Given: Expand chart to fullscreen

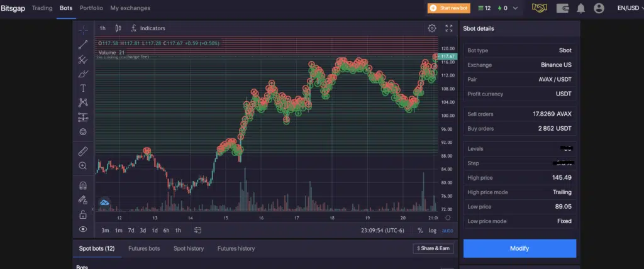Looking at the screenshot, I should (x=449, y=28).
